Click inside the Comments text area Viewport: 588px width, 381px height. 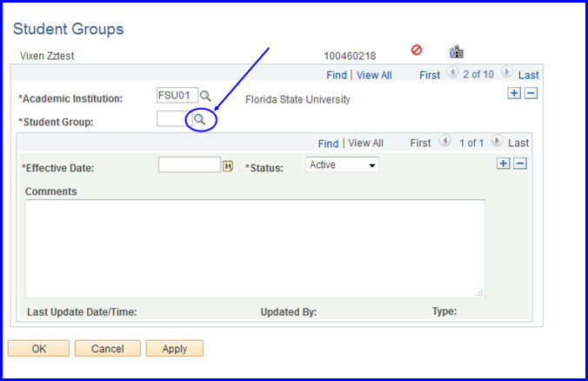pyautogui.click(x=255, y=248)
